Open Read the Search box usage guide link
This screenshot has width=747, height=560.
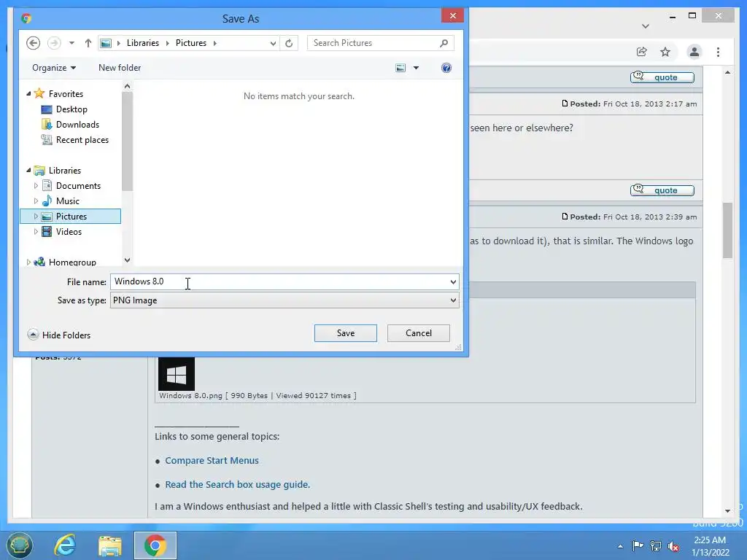click(237, 484)
